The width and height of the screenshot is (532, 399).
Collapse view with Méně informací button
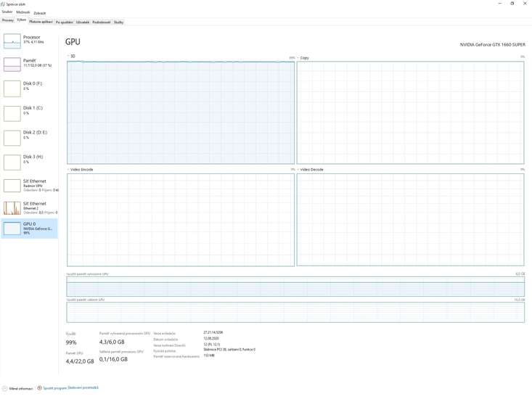click(18, 389)
